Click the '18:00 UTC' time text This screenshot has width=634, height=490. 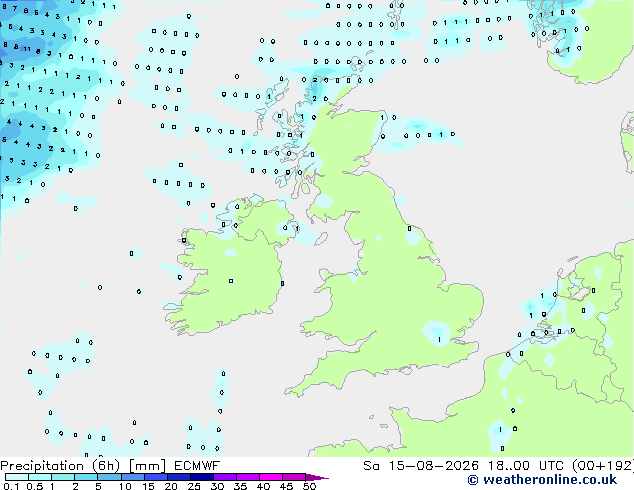(x=526, y=466)
